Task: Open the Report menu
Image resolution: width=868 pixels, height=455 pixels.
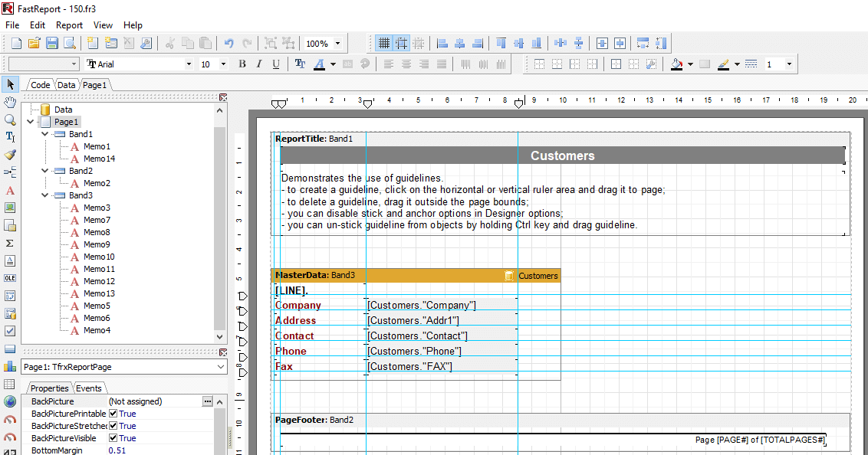Action: click(69, 25)
